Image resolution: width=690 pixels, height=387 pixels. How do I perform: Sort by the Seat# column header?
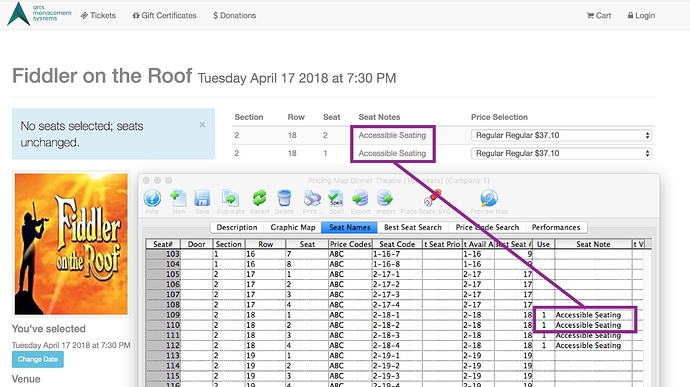[x=163, y=244]
